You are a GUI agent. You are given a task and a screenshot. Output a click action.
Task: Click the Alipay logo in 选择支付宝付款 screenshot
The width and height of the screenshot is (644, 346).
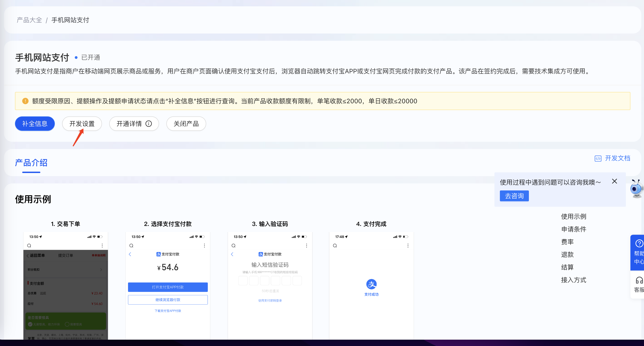coord(158,254)
